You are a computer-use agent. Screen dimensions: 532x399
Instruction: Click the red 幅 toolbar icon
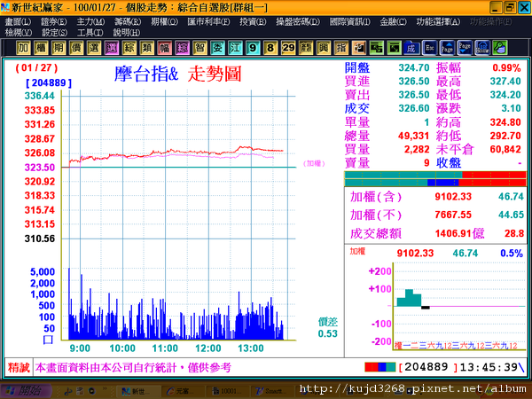pyautogui.click(x=164, y=48)
